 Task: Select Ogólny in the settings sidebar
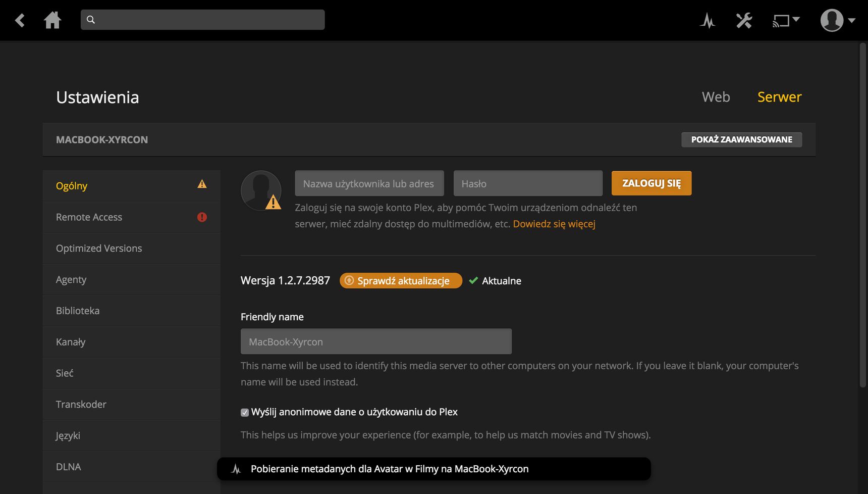click(131, 186)
